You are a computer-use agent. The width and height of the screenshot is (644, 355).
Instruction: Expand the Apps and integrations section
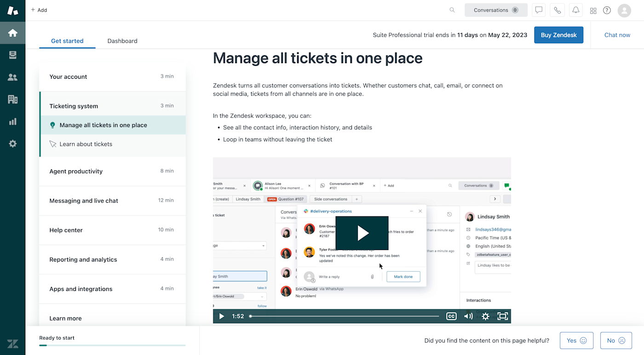[112, 289]
